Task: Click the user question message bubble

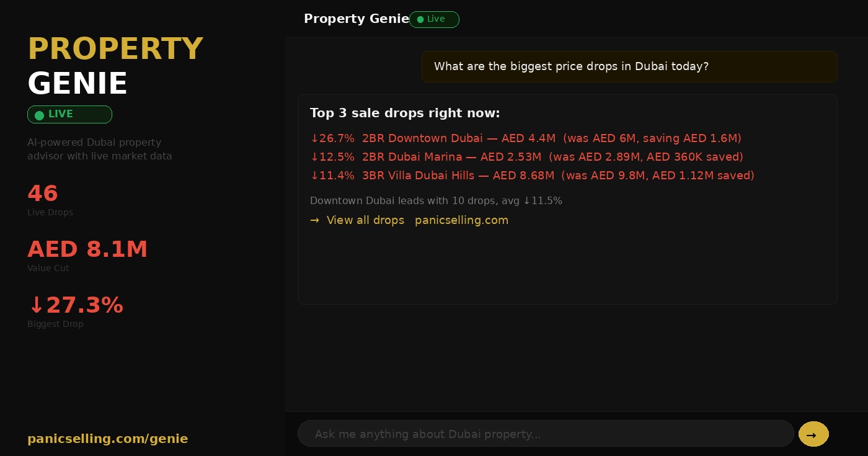Action: (x=629, y=66)
